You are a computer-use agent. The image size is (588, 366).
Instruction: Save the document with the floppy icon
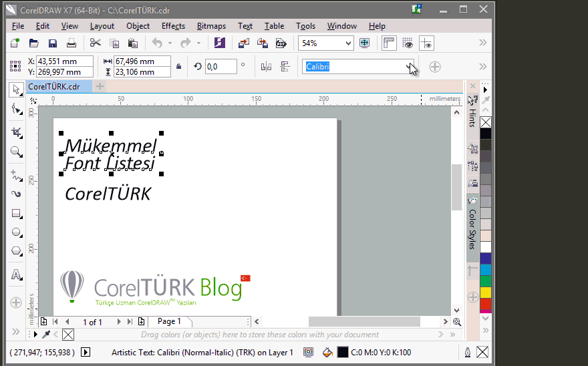(x=53, y=43)
